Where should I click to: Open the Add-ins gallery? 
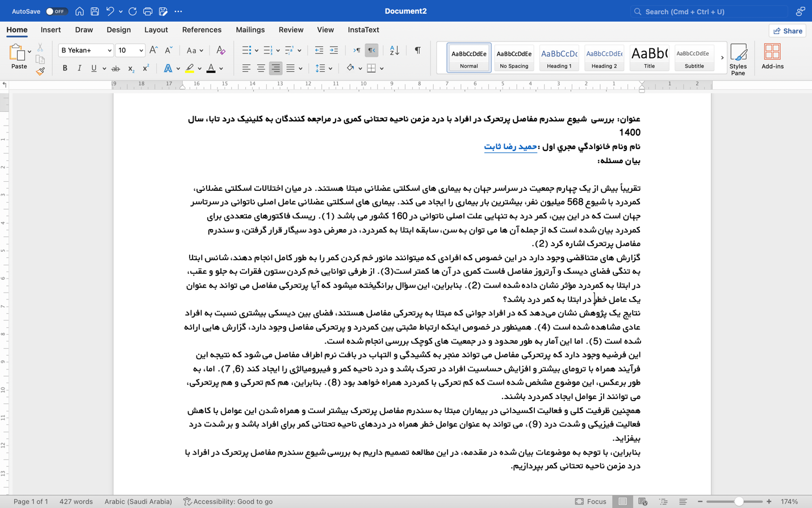pyautogui.click(x=772, y=57)
